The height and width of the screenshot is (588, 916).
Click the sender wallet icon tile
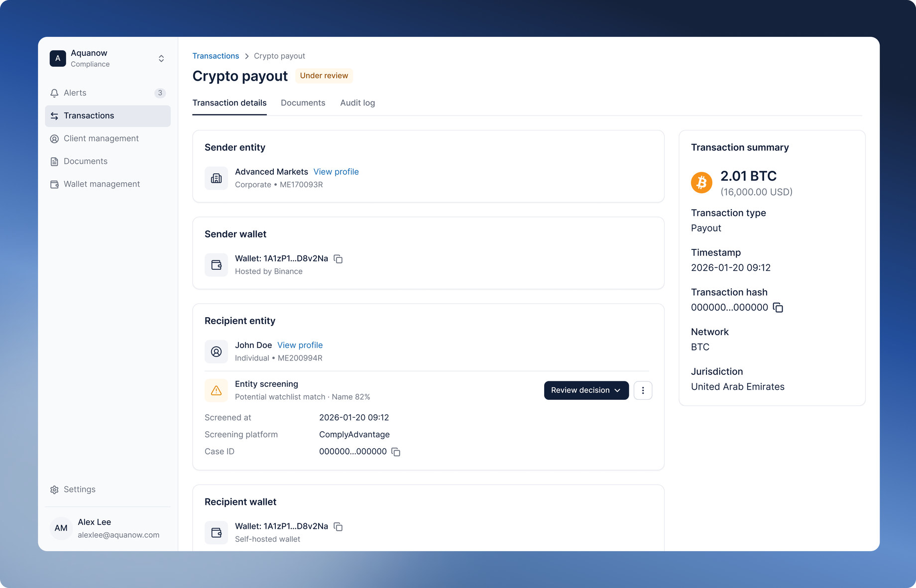(216, 265)
